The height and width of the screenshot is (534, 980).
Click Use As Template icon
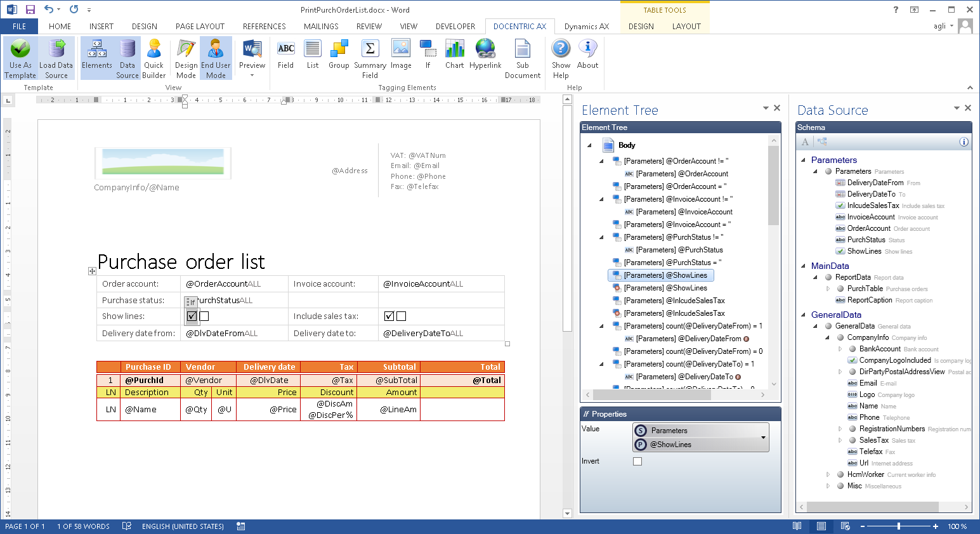click(20, 58)
